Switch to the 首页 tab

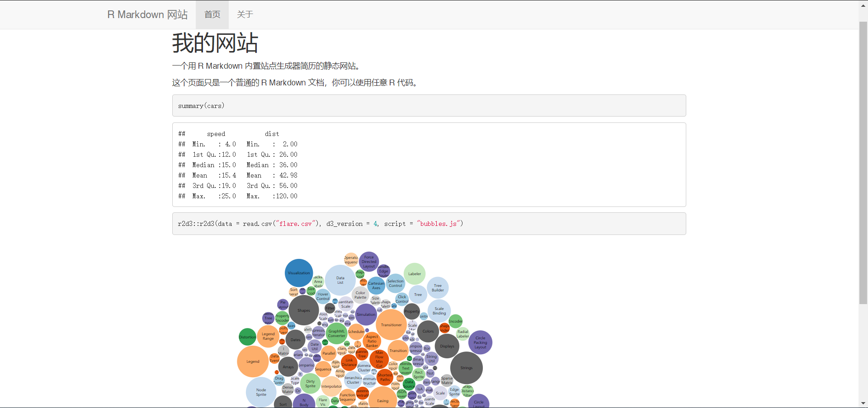point(212,14)
